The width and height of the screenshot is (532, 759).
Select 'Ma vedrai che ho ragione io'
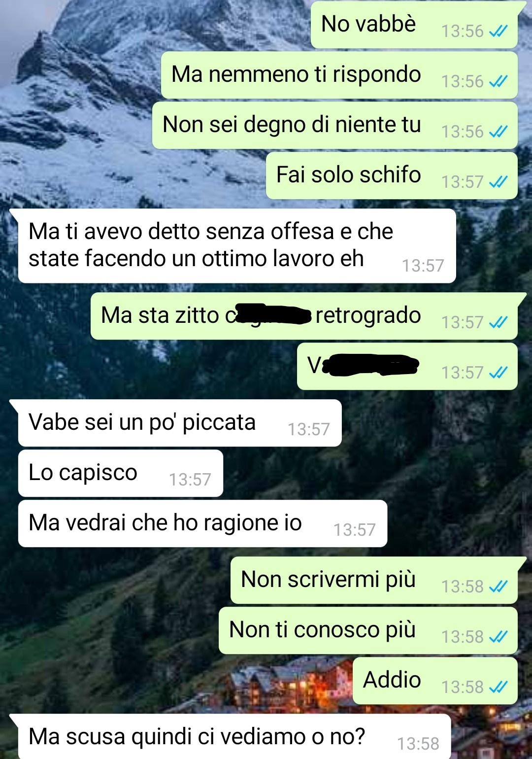[x=202, y=523]
